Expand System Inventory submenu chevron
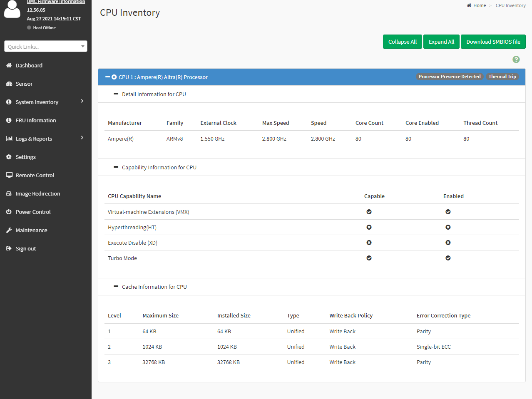The width and height of the screenshot is (532, 399). click(82, 101)
